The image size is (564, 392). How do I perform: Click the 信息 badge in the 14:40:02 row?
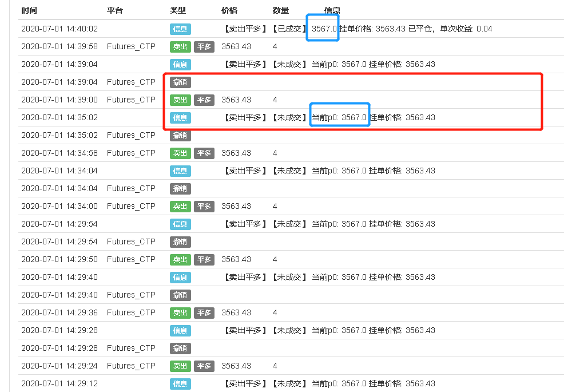(x=180, y=29)
